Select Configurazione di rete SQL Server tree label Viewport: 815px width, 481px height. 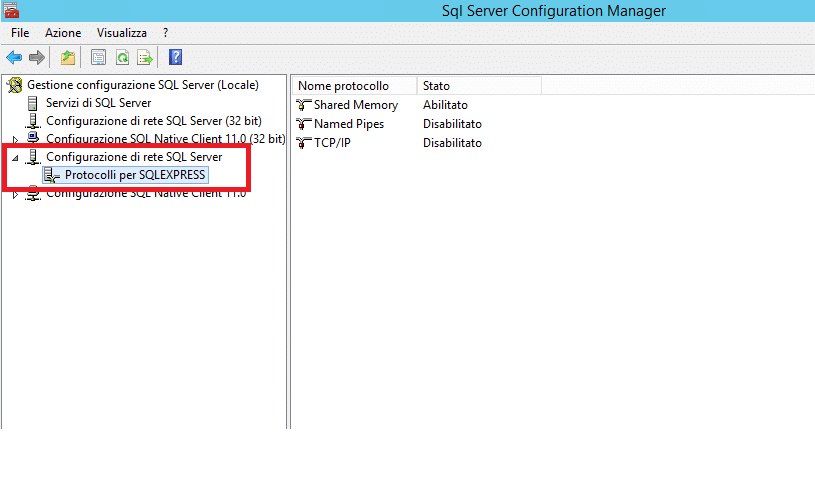coord(134,157)
